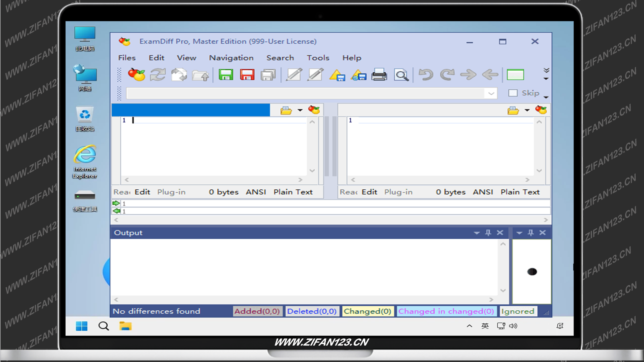This screenshot has width=644, height=362.
Task: Click the left pane file name field
Action: 191,110
